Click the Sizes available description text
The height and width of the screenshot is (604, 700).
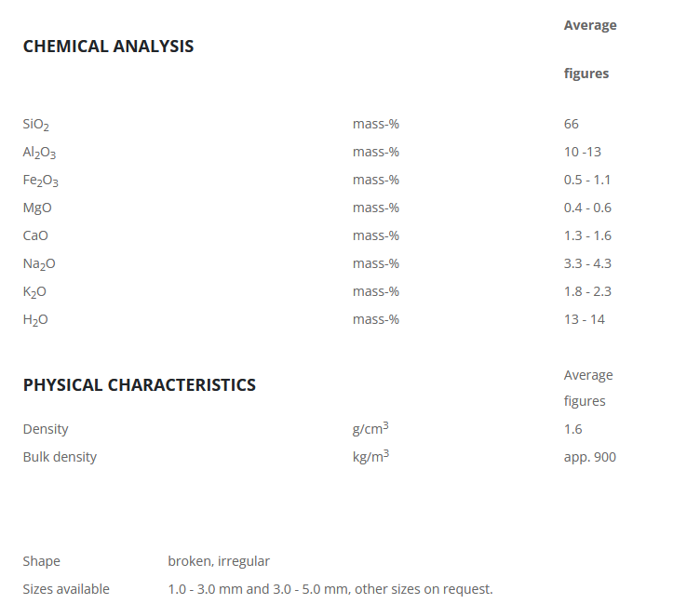tap(330, 589)
